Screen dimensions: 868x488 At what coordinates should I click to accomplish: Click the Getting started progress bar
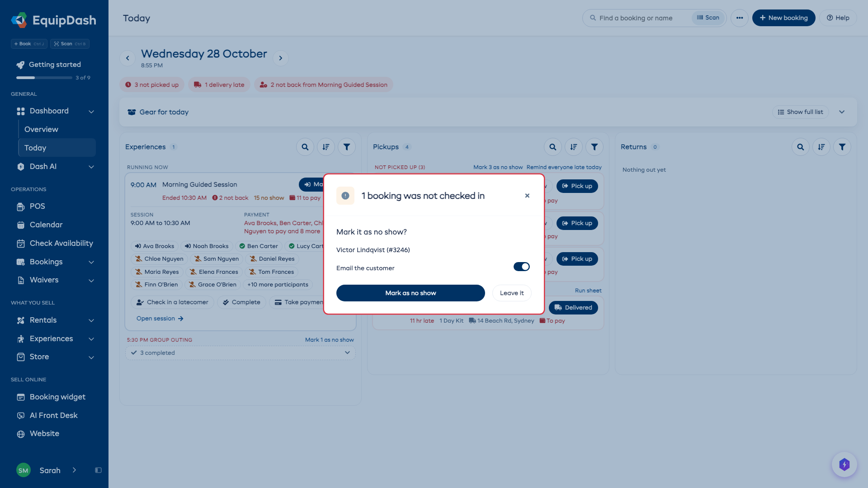[x=44, y=78]
